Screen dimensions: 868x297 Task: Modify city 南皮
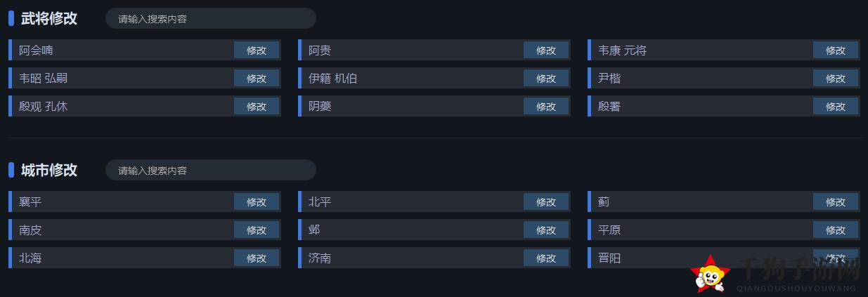pyautogui.click(x=257, y=230)
